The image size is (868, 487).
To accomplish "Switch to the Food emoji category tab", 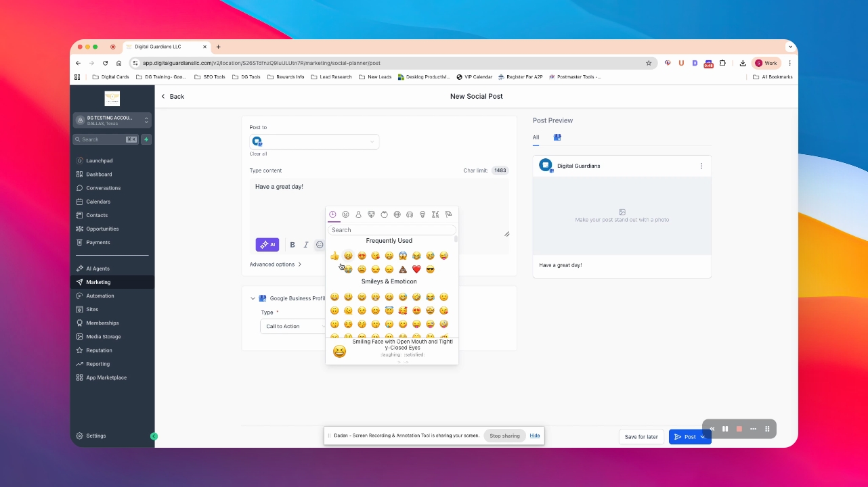I will 384,214.
